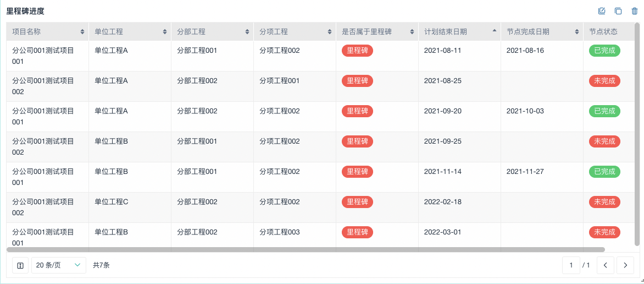Click the 已完成 tag in first row

[604, 51]
